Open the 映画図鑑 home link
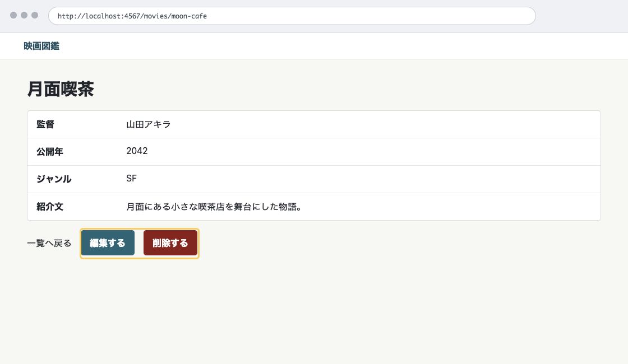This screenshot has width=628, height=364. tap(41, 46)
